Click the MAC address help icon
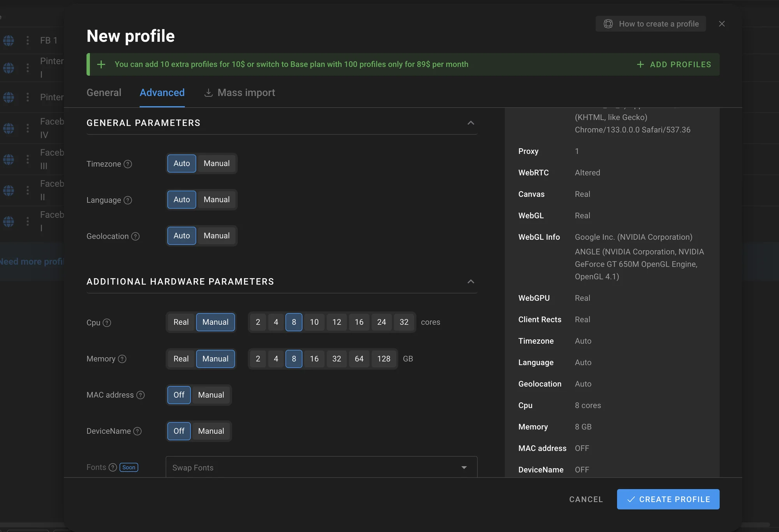This screenshot has width=779, height=532. click(141, 395)
